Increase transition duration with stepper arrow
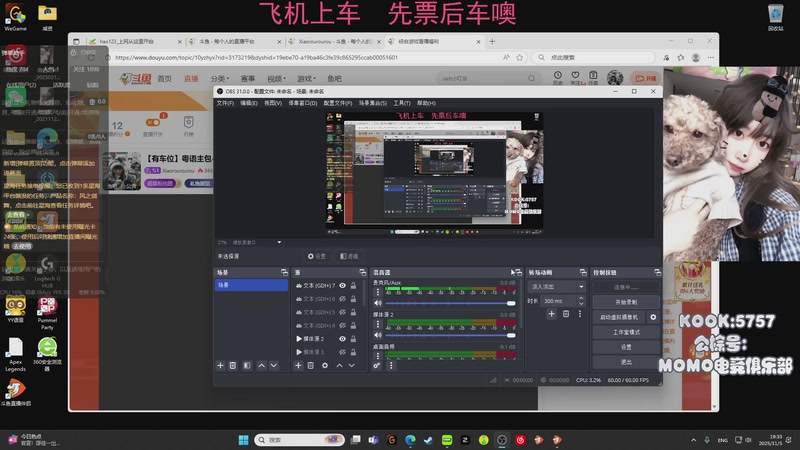 [x=581, y=298]
